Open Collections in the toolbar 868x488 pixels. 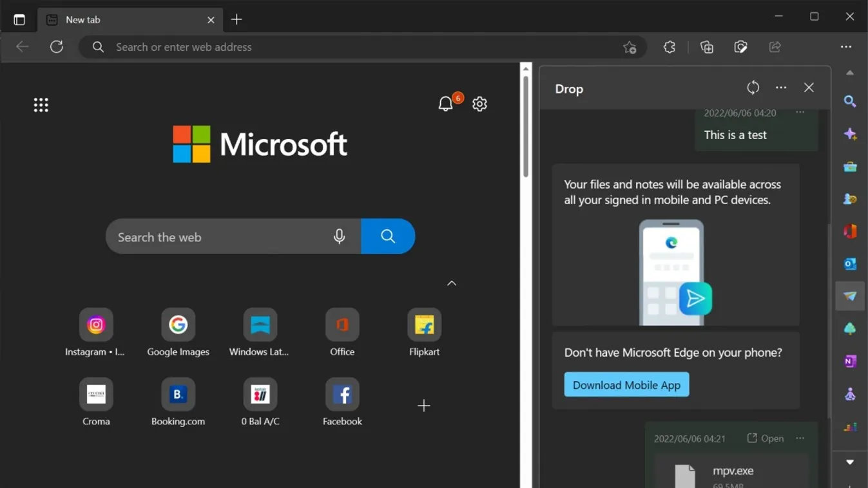(x=707, y=47)
